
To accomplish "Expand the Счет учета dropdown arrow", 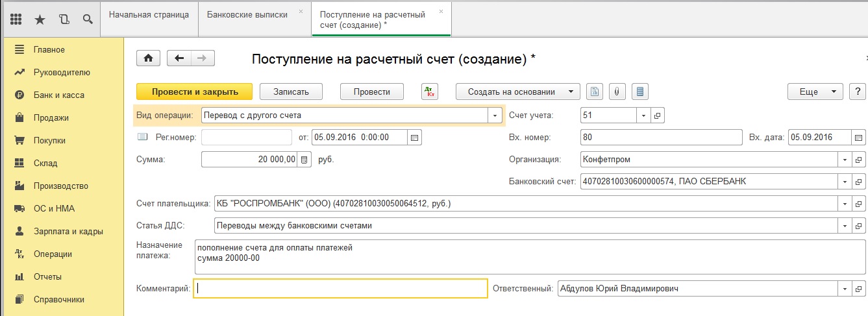I will coord(643,115).
